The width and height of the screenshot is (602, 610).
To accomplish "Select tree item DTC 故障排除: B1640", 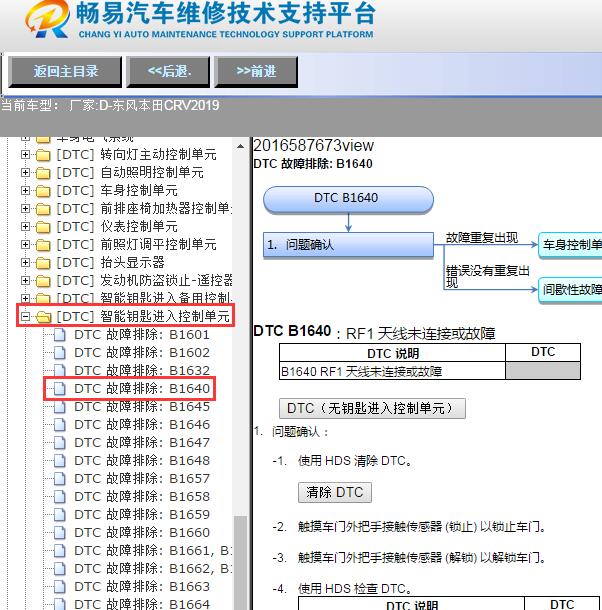I will click(x=142, y=388).
